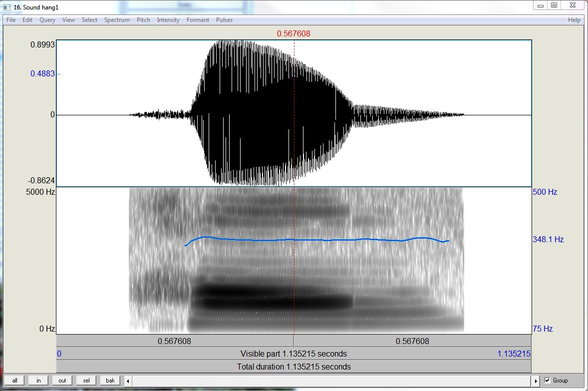The image size is (588, 391).
Task: Click the horizontal scrollbar left arrow
Action: click(128, 381)
